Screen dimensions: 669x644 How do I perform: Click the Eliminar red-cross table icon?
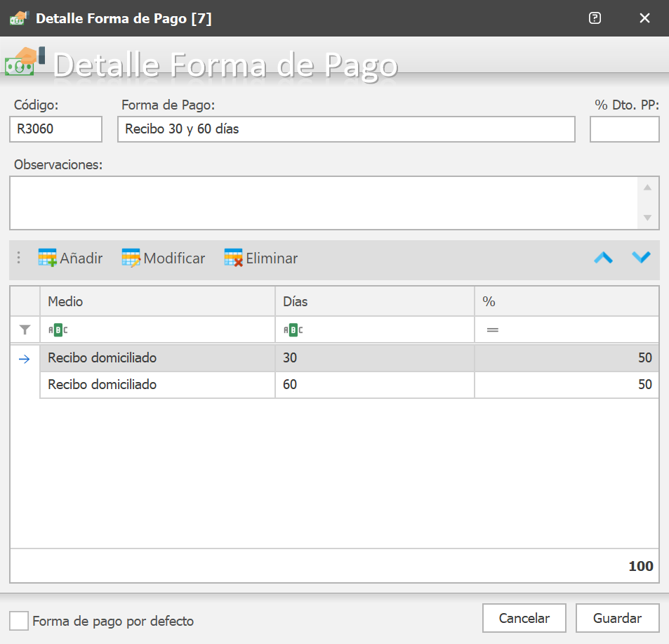[x=233, y=258]
